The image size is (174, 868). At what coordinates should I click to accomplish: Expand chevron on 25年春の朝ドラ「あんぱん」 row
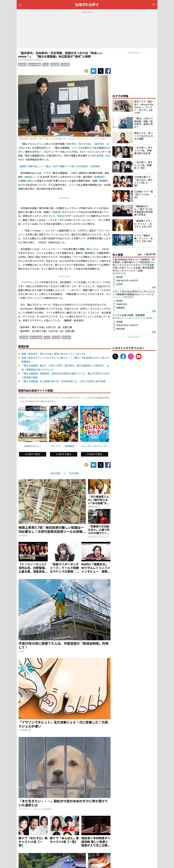click(x=155, y=181)
